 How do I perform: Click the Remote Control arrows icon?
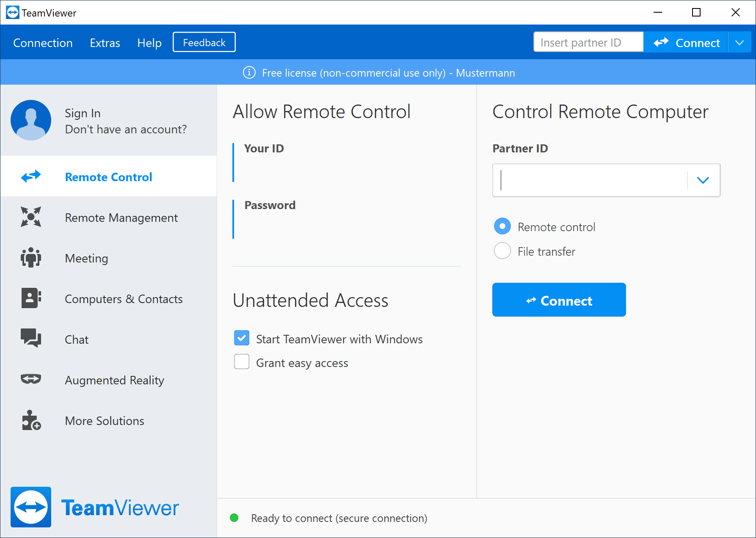tap(31, 176)
